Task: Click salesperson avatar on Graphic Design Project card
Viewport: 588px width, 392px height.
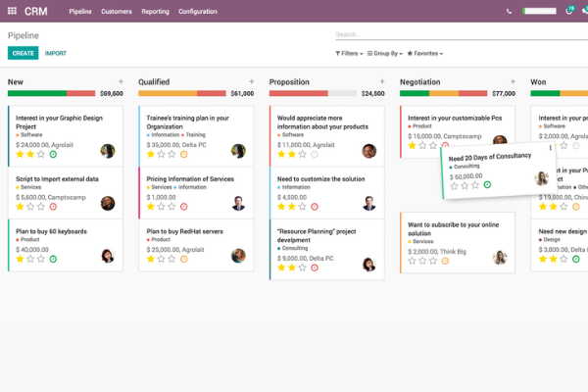Action: click(x=108, y=151)
